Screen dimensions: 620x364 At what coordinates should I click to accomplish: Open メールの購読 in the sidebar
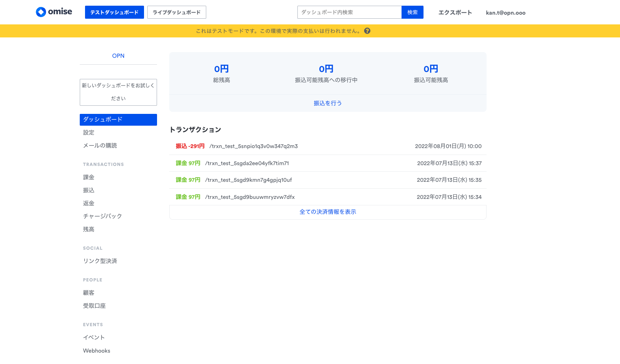[100, 146]
